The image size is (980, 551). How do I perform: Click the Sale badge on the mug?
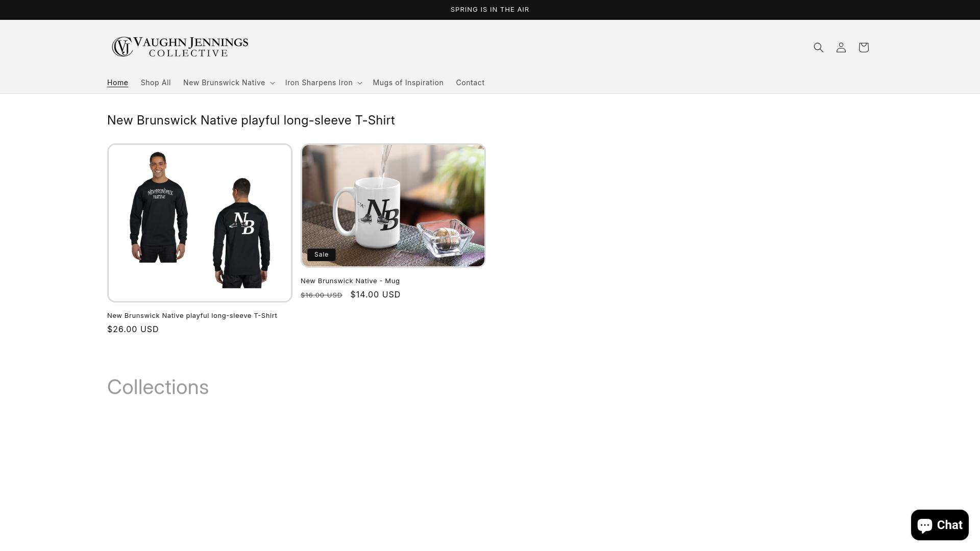click(x=322, y=255)
